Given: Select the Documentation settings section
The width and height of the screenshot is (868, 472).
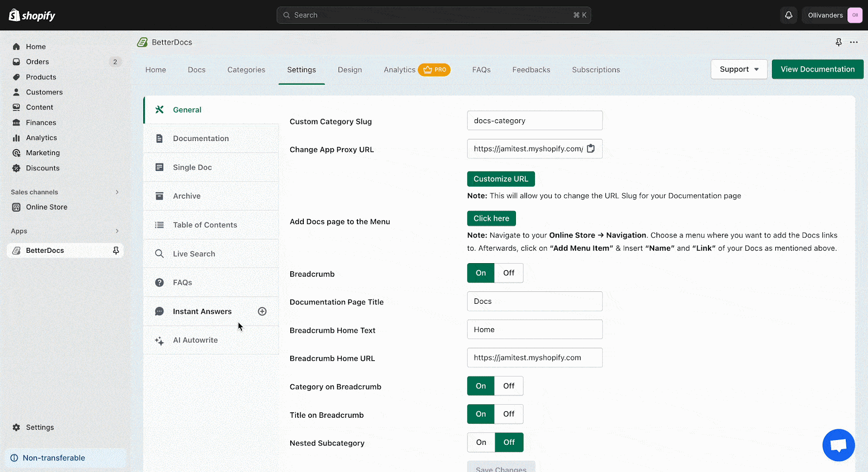Looking at the screenshot, I should 211,138.
